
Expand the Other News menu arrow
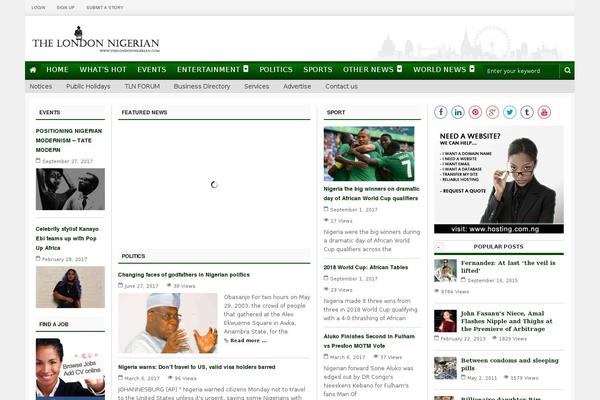pyautogui.click(x=399, y=69)
